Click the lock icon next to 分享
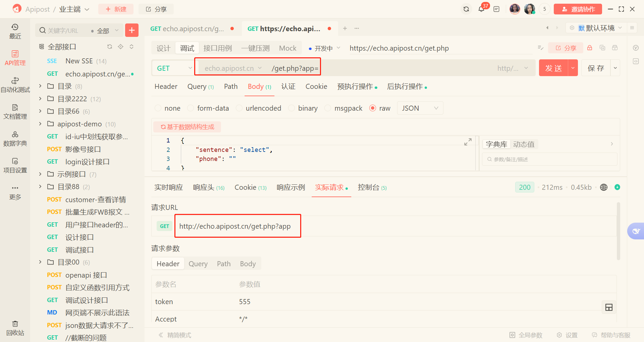644x342 pixels. (x=590, y=48)
